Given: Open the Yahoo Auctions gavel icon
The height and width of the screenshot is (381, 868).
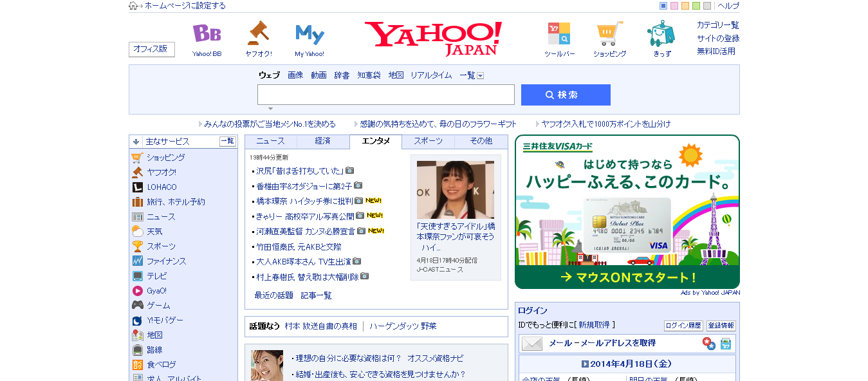Looking at the screenshot, I should [258, 33].
